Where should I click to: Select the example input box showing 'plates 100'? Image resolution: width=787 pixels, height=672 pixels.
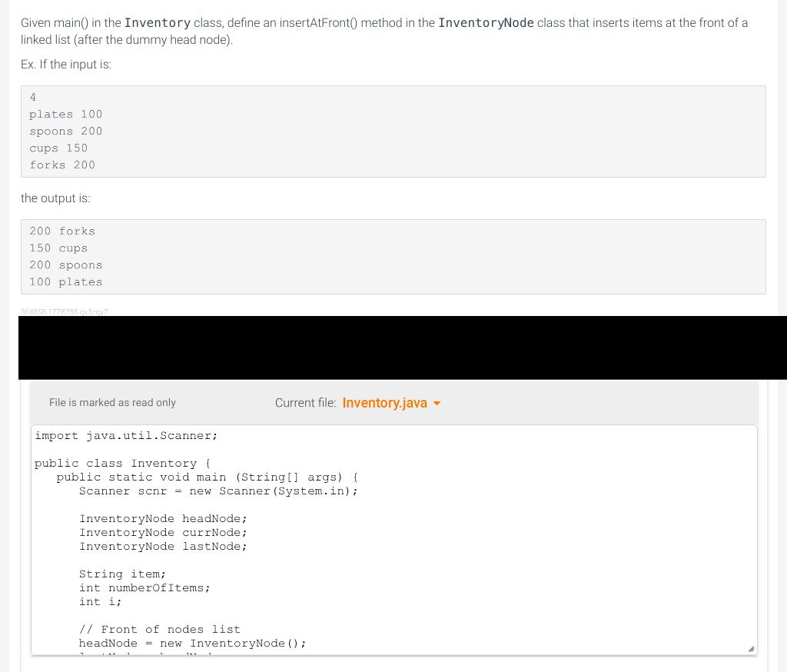click(x=66, y=114)
